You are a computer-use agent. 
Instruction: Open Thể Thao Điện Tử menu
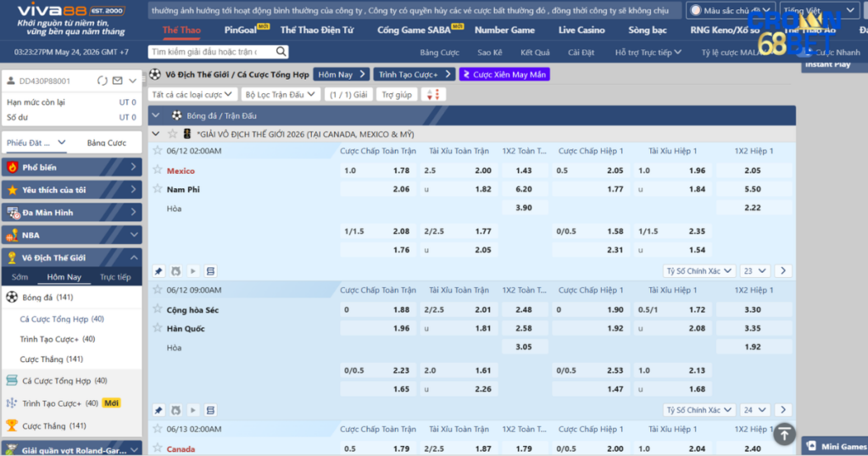point(317,30)
